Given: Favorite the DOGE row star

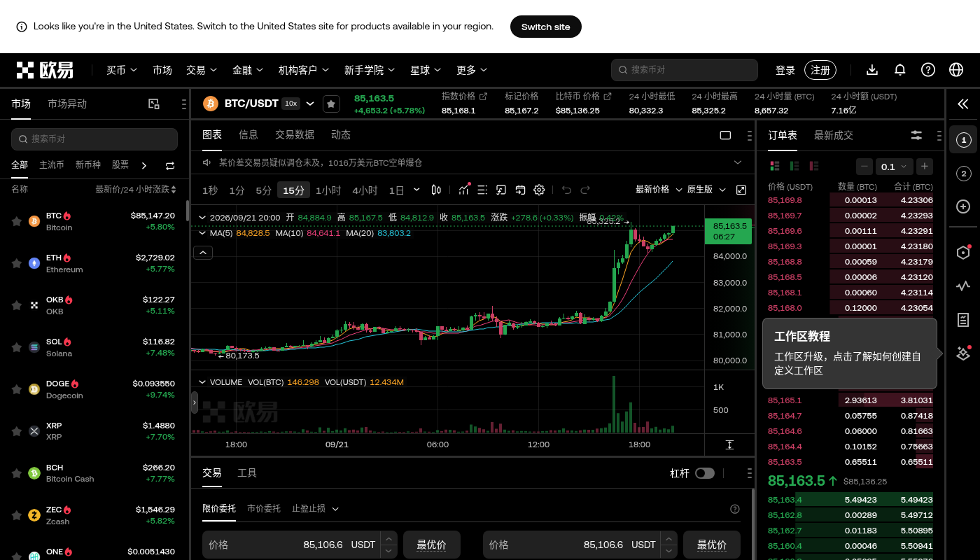Looking at the screenshot, I should pyautogui.click(x=17, y=389).
